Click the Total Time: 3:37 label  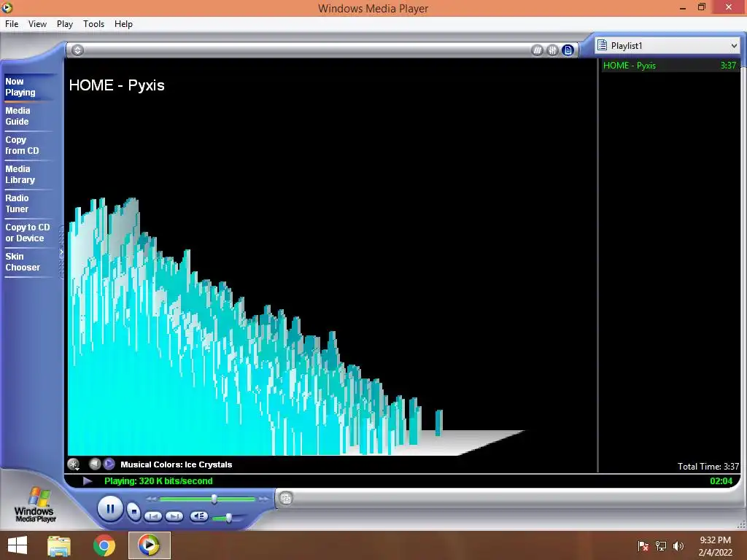[x=708, y=466]
